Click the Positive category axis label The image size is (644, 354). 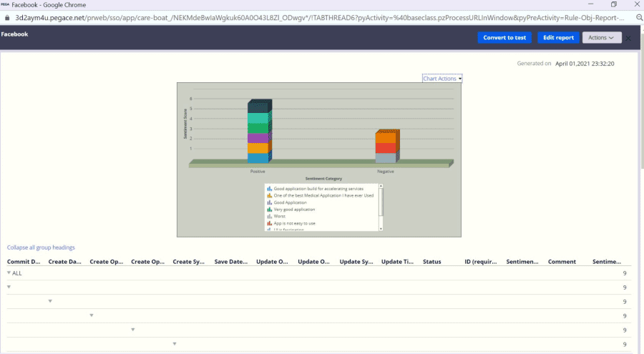tap(258, 171)
